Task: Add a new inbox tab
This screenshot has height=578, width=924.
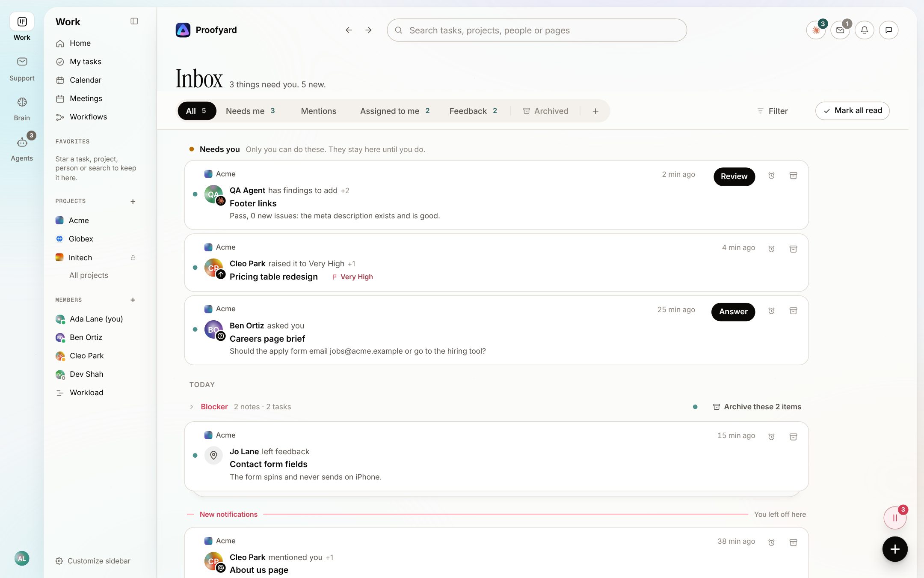Action: (x=595, y=111)
